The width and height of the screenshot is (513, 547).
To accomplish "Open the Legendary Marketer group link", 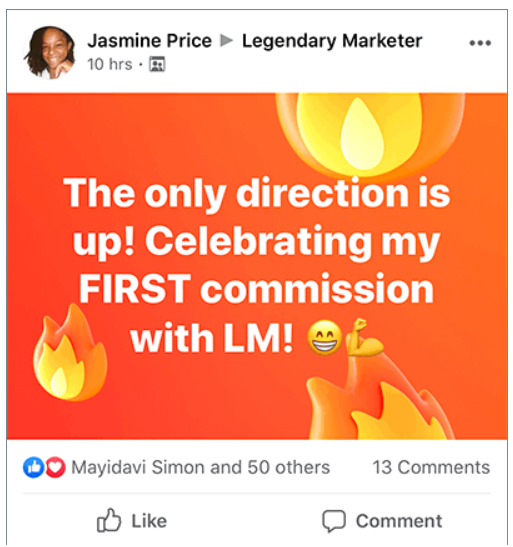I will [332, 41].
